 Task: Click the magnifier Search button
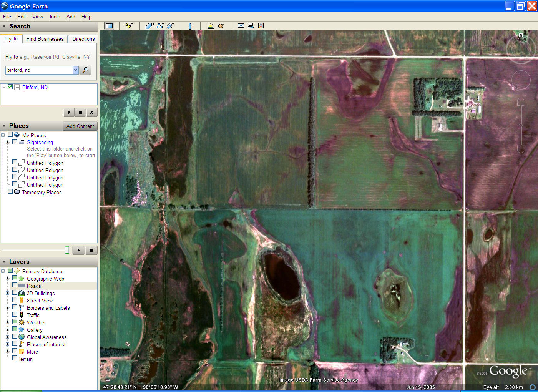85,70
